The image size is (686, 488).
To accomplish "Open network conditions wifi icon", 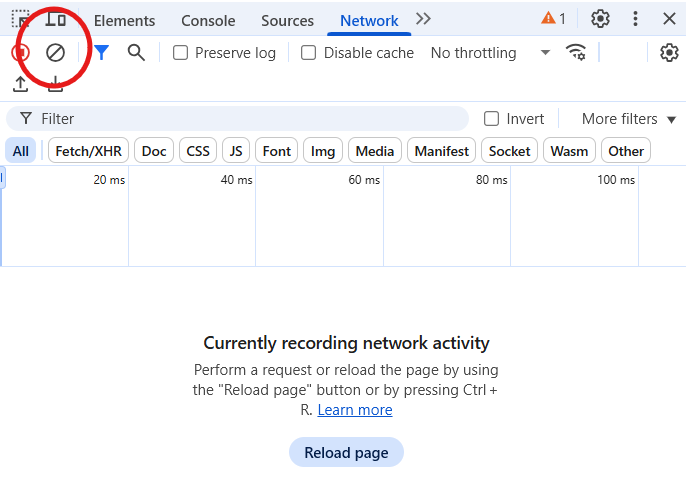I will click(576, 53).
